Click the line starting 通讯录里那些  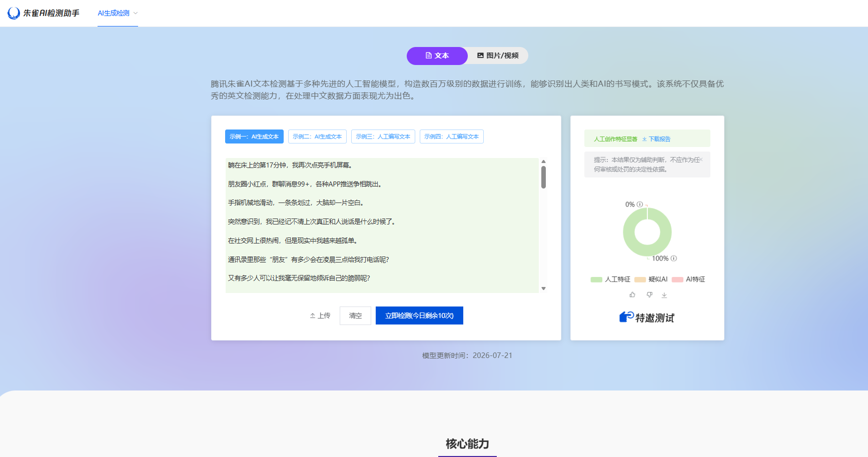tap(309, 259)
